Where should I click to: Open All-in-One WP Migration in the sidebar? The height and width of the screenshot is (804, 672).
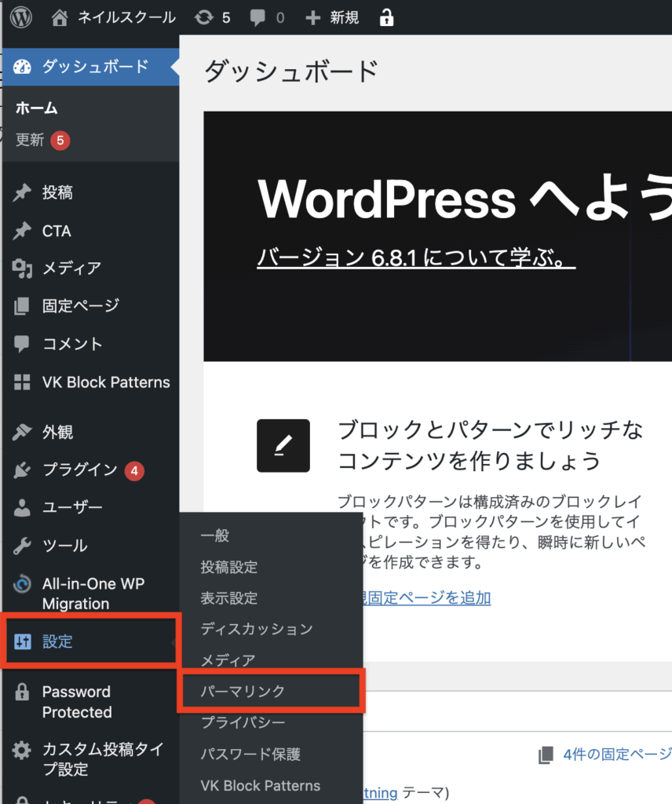[93, 594]
